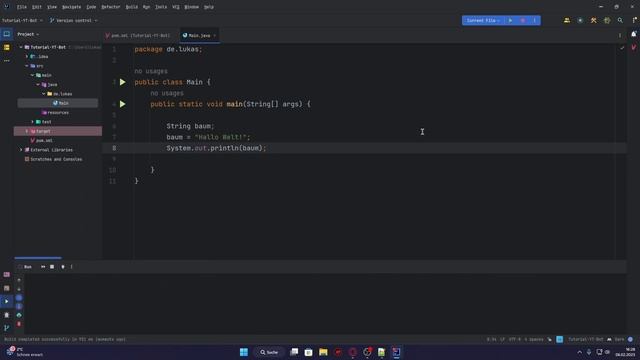Expand the .idea folder

coord(27,57)
